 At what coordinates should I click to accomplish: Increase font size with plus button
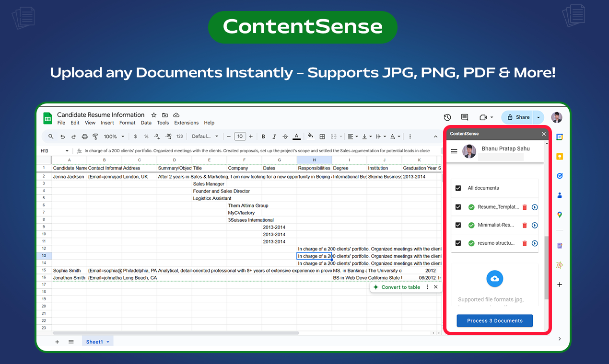(251, 136)
